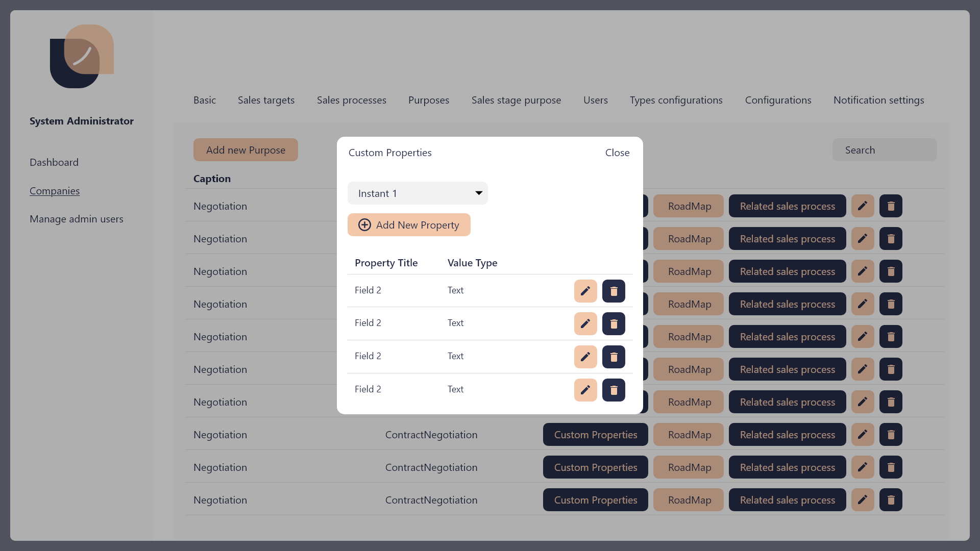This screenshot has height=551, width=980.
Task: Click the trash delete icon for first Field 2 row
Action: pos(614,291)
